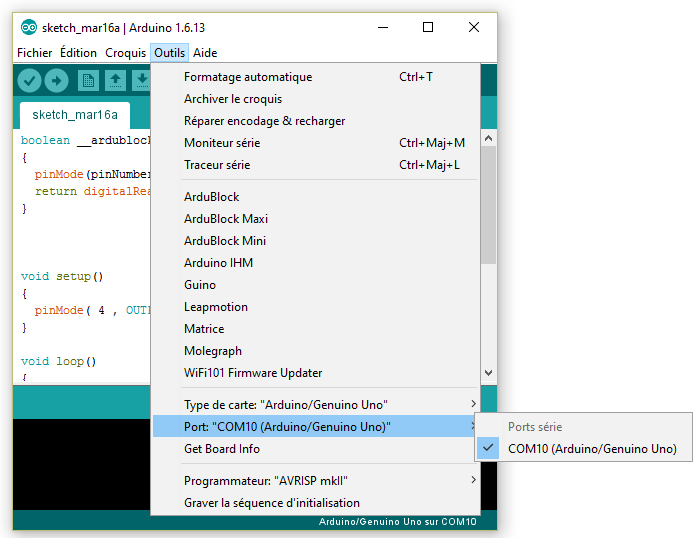Viewport: 700px width, 538px height.
Task: Launch ArduBlock Mini
Action: [316, 241]
